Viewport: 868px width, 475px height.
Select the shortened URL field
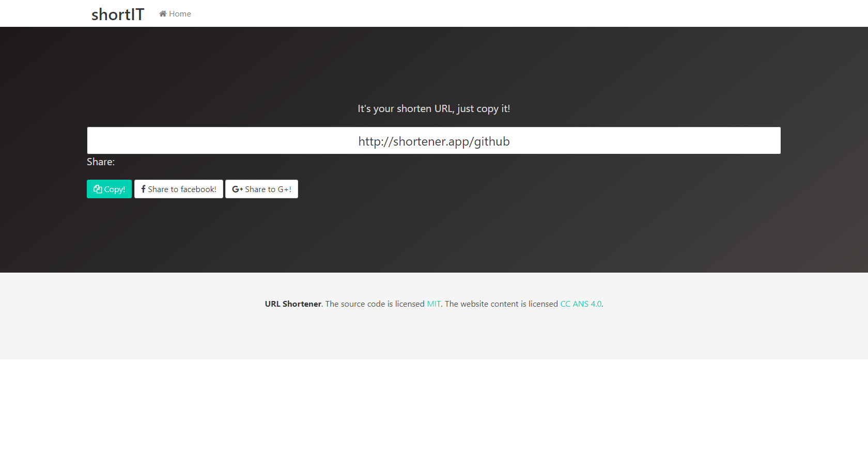point(434,140)
